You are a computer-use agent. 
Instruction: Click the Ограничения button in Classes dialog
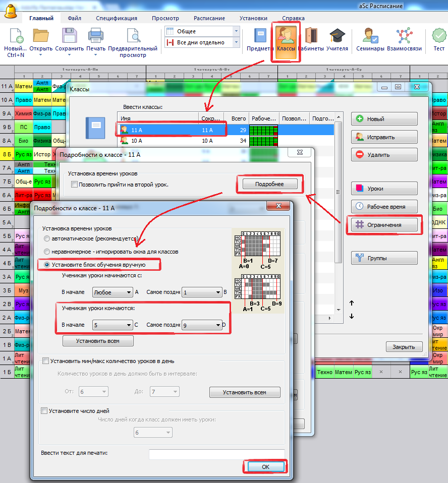point(384,225)
